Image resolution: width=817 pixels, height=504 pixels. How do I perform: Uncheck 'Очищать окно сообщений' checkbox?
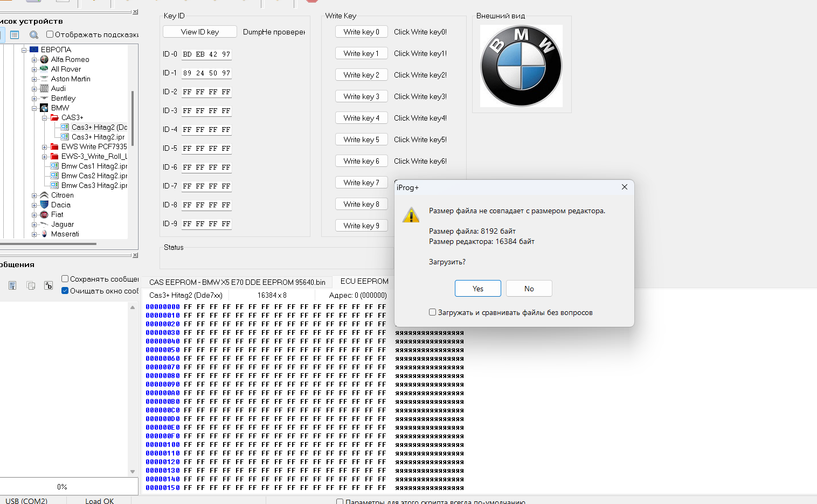pos(65,291)
